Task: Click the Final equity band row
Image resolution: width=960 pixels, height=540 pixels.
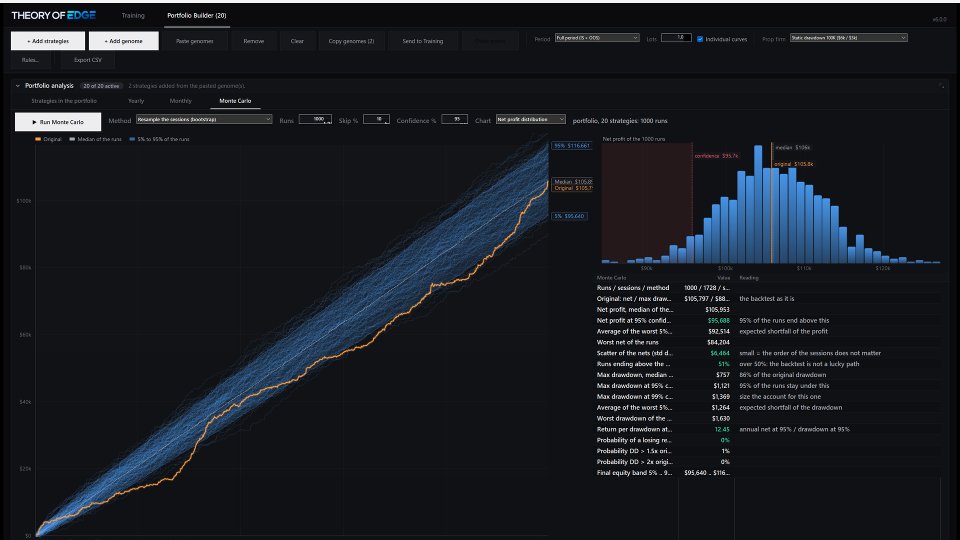Action: [x=768, y=473]
